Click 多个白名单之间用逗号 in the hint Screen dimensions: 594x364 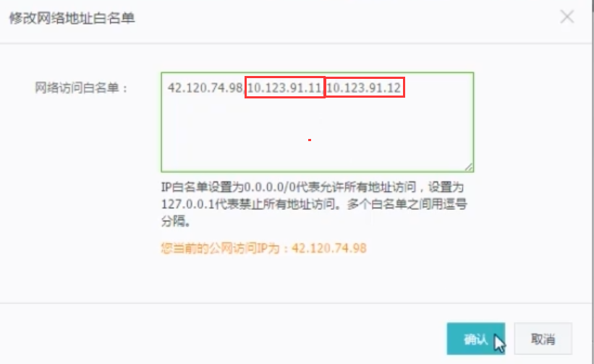pyautogui.click(x=407, y=204)
